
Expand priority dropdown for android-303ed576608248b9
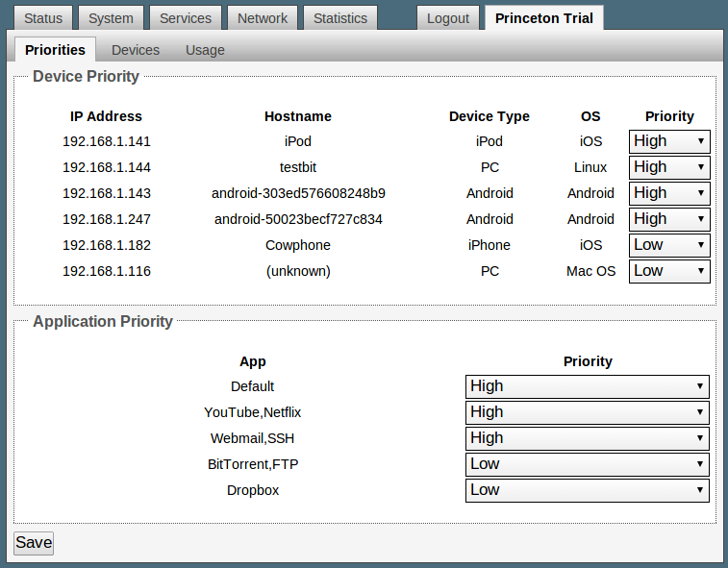[669, 193]
